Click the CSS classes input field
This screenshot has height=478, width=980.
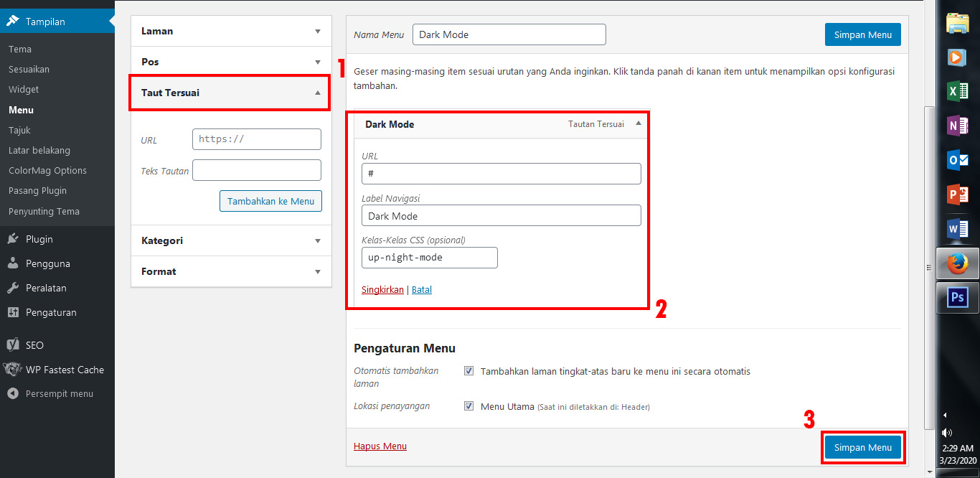(429, 258)
